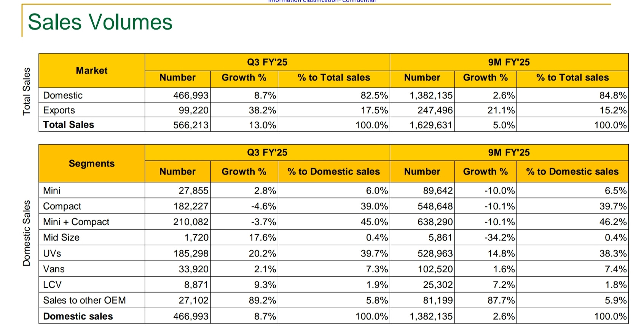Viewport: 644px width, 336px height.
Task: Click the Mid Size growth 17.6%
Action: (x=263, y=237)
